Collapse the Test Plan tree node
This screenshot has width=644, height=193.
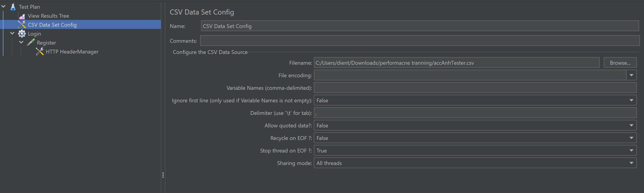[4, 6]
